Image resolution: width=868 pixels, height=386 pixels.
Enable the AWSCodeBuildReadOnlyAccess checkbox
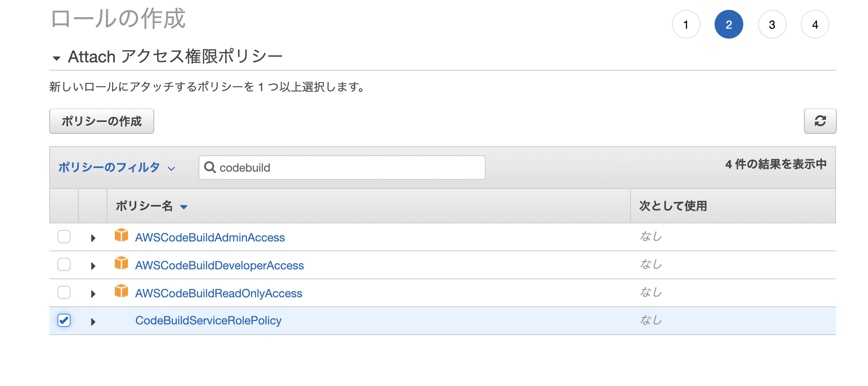click(64, 293)
